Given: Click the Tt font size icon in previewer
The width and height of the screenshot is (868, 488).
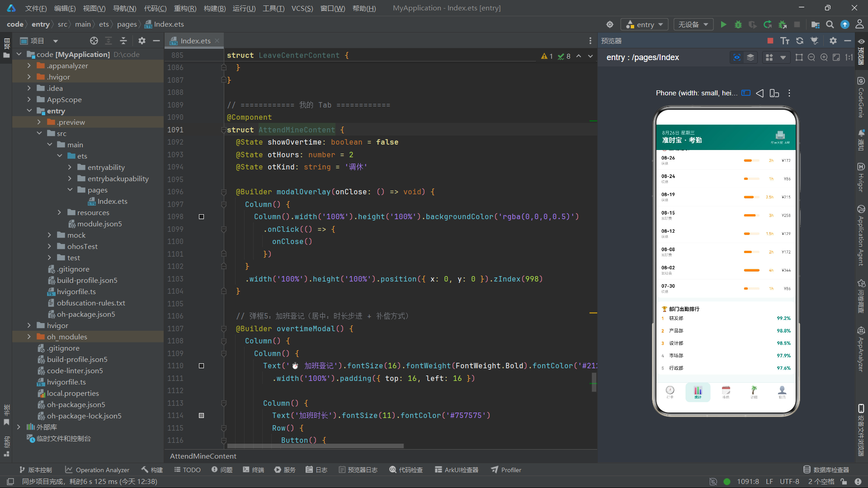Looking at the screenshot, I should pos(785,41).
